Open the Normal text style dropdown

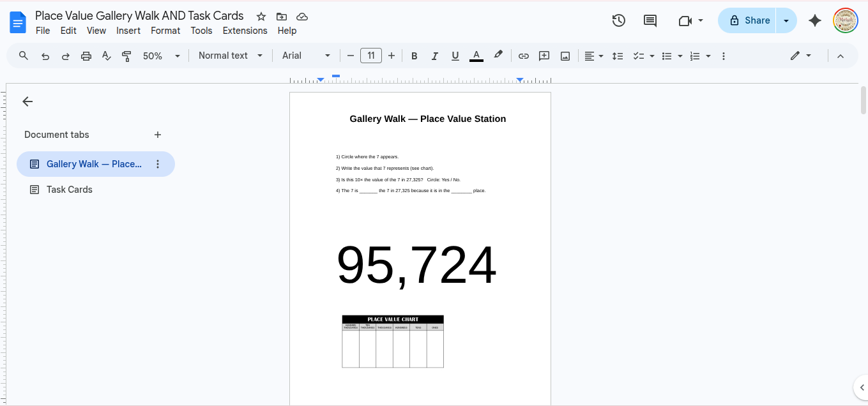tap(229, 56)
